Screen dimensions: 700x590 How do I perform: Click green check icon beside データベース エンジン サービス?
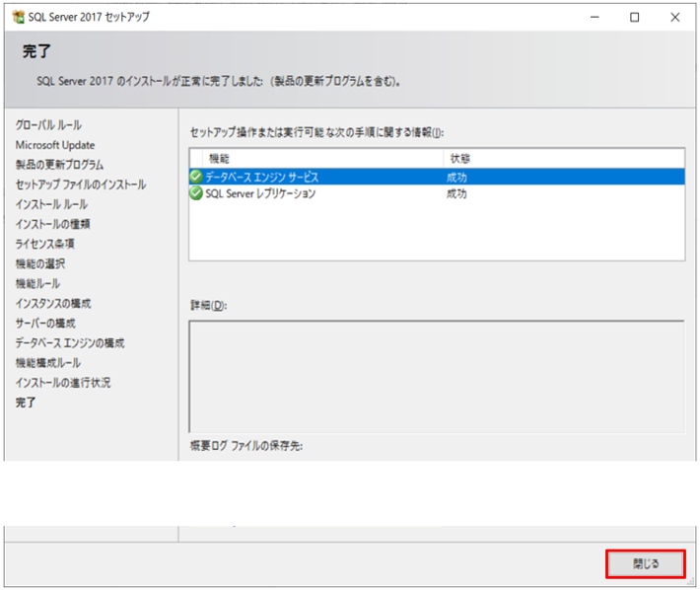tap(196, 177)
